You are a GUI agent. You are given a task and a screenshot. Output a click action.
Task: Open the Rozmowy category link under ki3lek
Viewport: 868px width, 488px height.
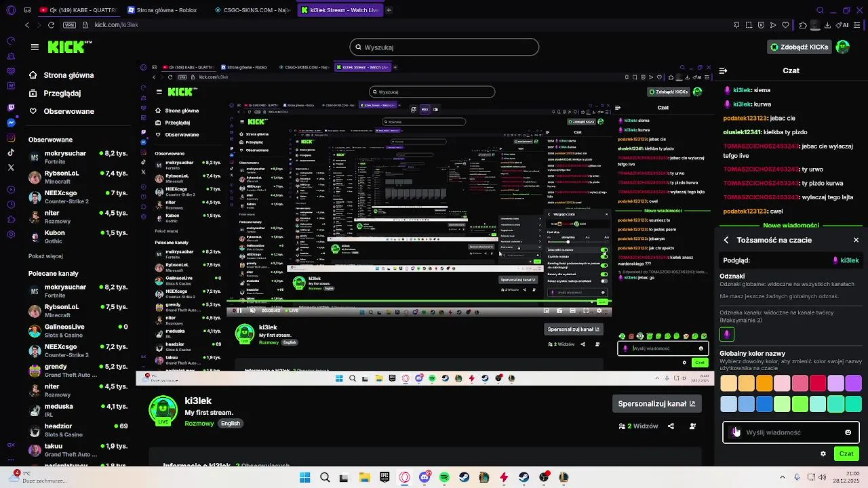coord(199,423)
